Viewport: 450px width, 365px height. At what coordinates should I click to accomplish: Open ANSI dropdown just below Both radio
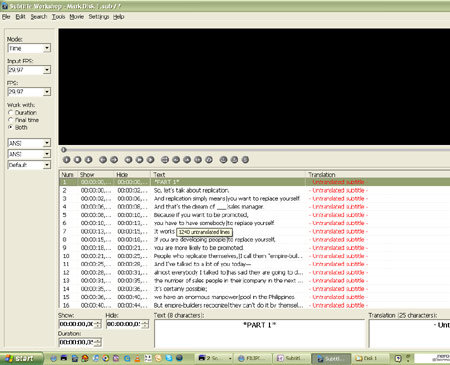point(47,143)
